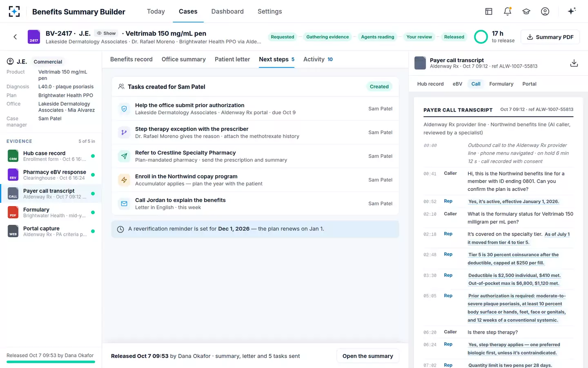Click the WEB Portal capture icon
This screenshot has height=368, width=588.
coord(13,231)
